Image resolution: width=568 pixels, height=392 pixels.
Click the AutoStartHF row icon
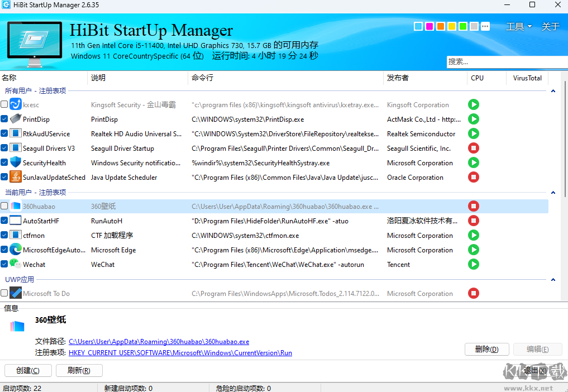pos(16,221)
